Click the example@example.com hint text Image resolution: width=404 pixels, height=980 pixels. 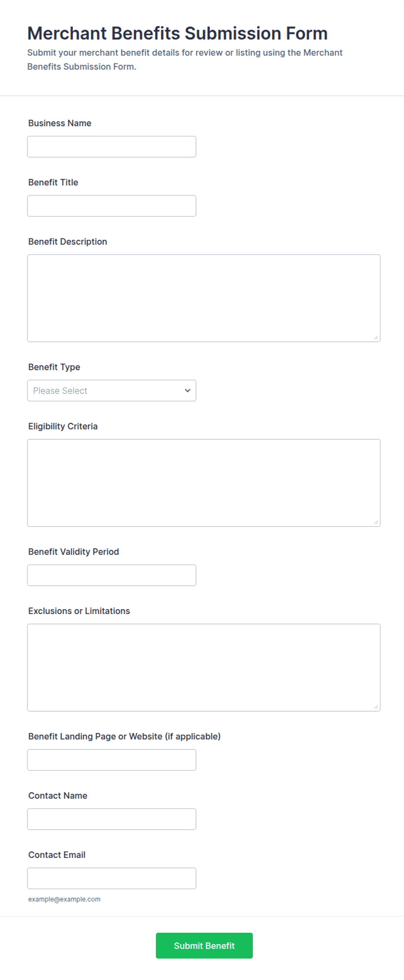(x=64, y=899)
